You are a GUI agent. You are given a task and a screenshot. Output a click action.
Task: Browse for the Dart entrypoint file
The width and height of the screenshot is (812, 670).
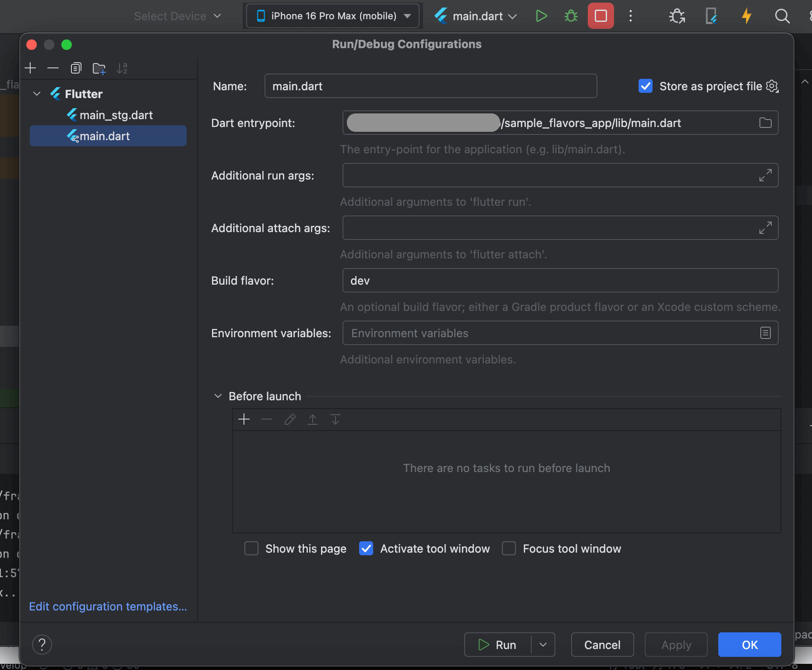(x=765, y=123)
